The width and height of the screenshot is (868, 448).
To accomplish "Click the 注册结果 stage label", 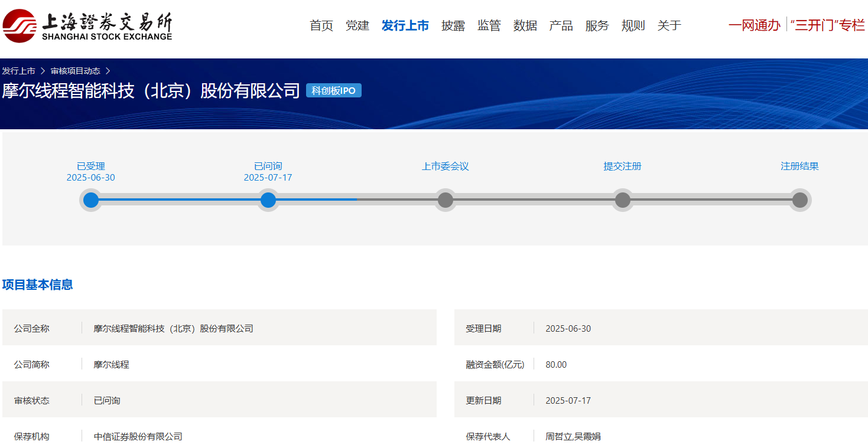I will click(x=800, y=166).
